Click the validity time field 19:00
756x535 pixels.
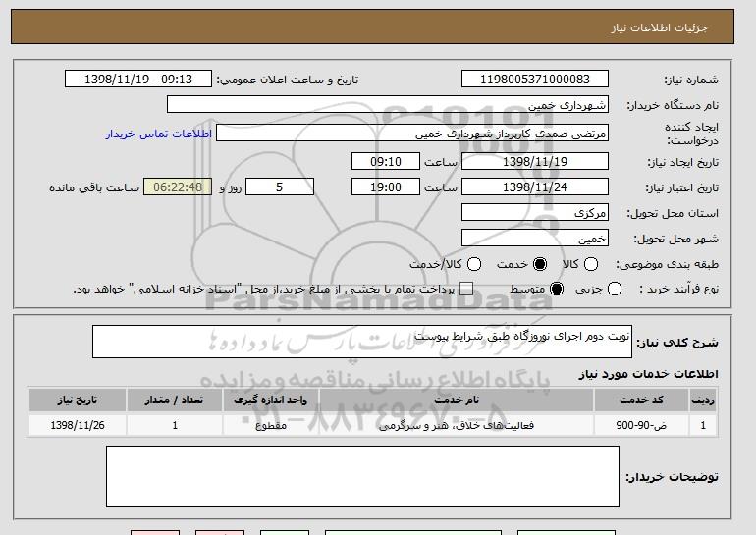tap(386, 187)
